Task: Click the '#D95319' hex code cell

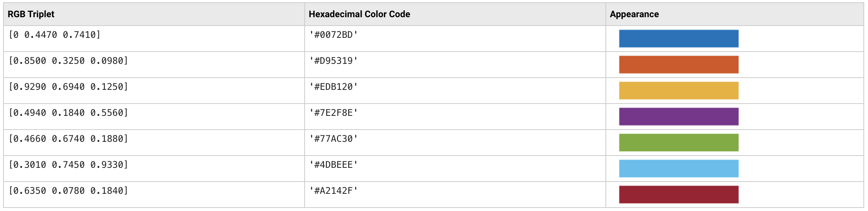Action: 333,61
